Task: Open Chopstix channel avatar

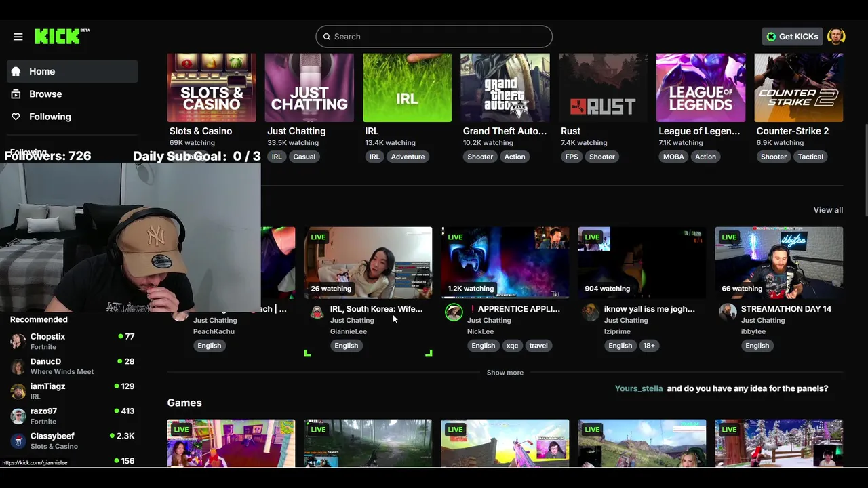Action: (18, 342)
